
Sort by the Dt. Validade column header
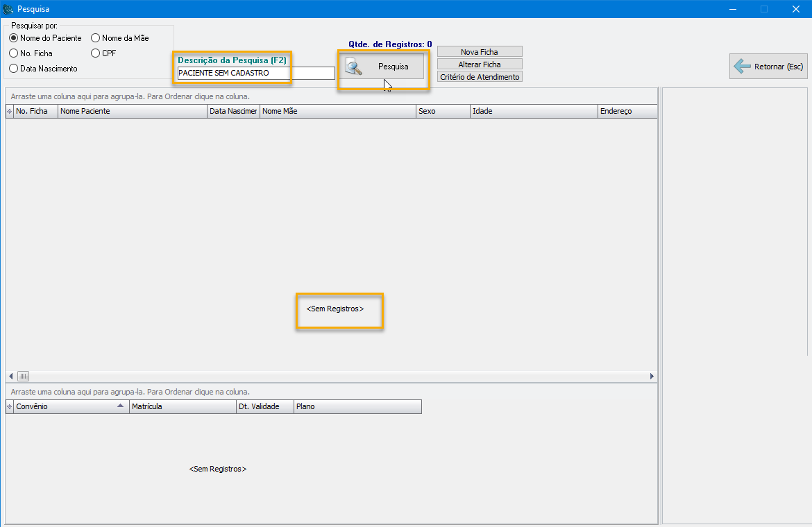pyautogui.click(x=264, y=406)
